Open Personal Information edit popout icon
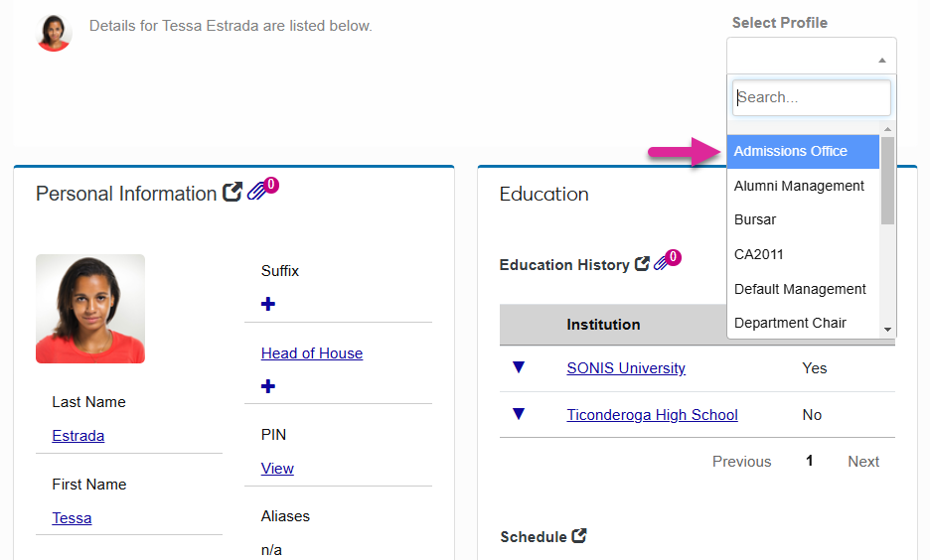The image size is (930, 560). (x=232, y=193)
